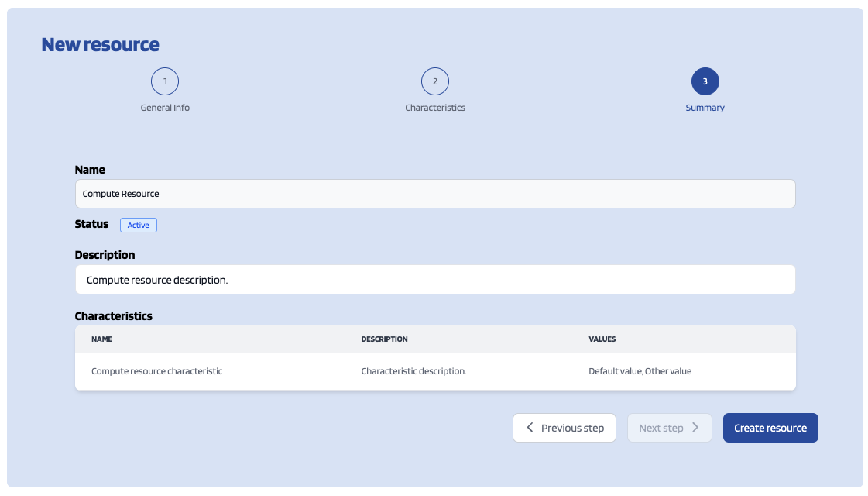Click the Next step button text
The height and width of the screenshot is (496, 868).
pyautogui.click(x=660, y=428)
